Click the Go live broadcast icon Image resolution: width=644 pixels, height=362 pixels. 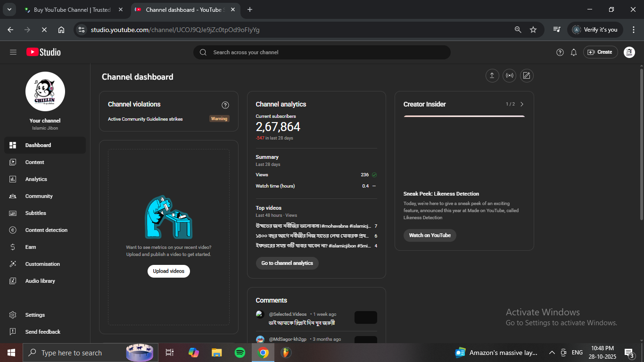pyautogui.click(x=509, y=76)
